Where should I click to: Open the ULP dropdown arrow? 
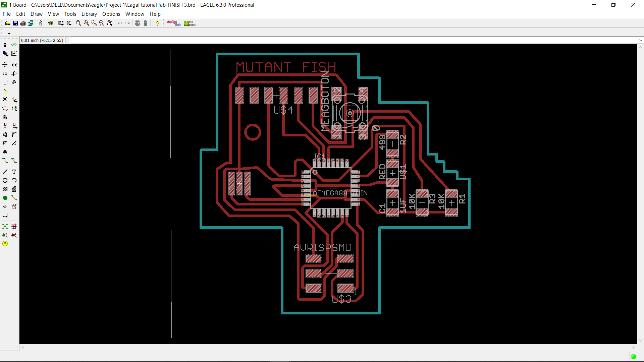[70, 25]
